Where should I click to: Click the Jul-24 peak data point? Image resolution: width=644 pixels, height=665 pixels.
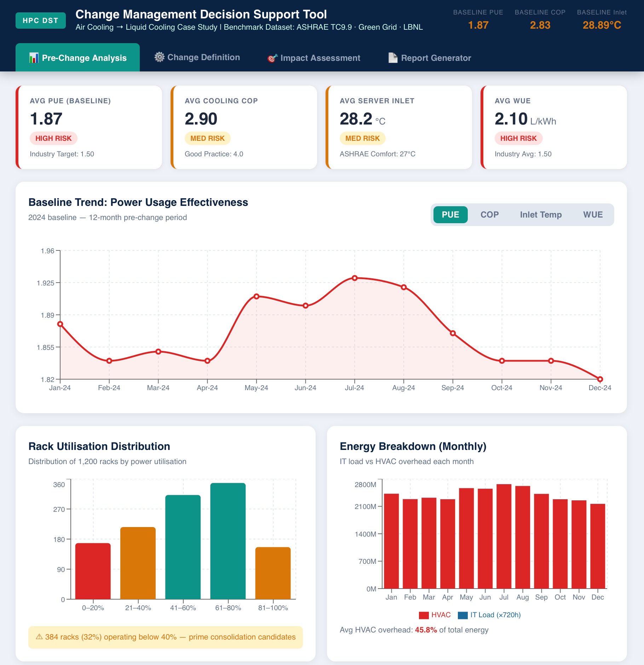[355, 278]
